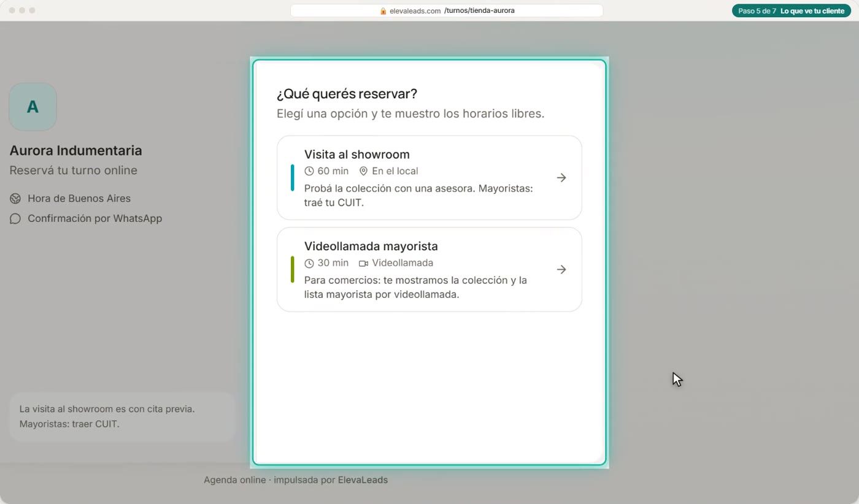Click the Aurora 'A' logo avatar
This screenshot has width=859, height=504.
33,107
